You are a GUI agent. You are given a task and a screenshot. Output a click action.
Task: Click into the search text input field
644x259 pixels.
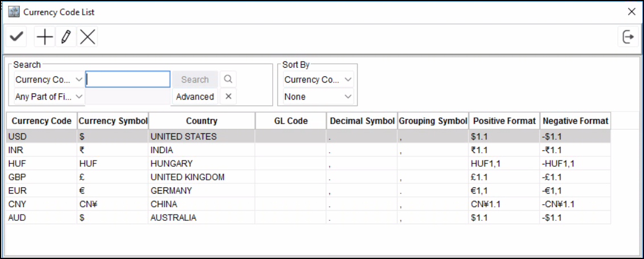(x=128, y=80)
